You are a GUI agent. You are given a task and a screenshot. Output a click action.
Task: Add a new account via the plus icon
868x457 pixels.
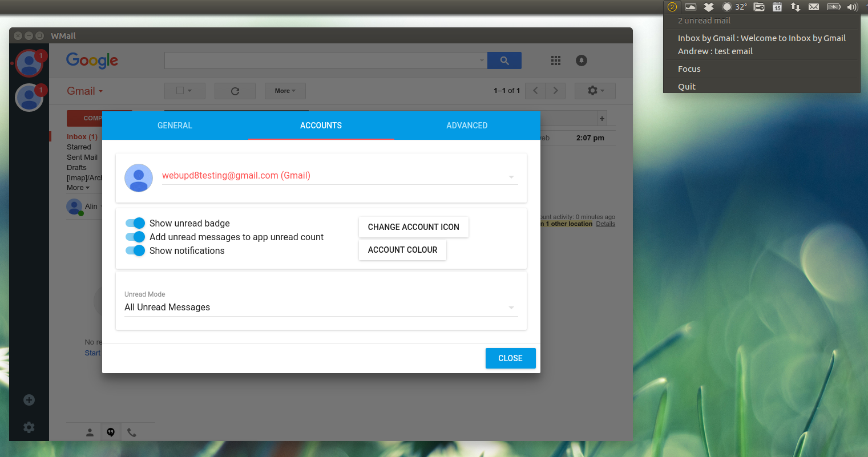coord(29,399)
